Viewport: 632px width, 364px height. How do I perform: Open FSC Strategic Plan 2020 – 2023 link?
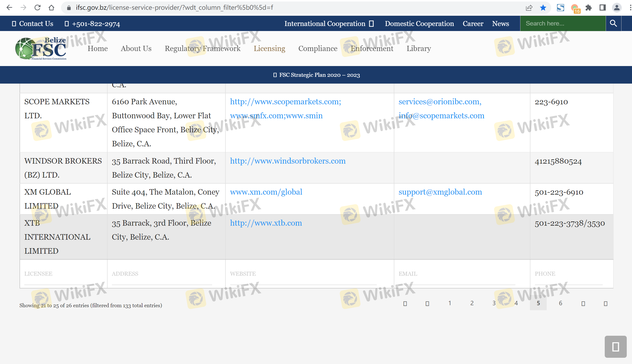point(319,75)
